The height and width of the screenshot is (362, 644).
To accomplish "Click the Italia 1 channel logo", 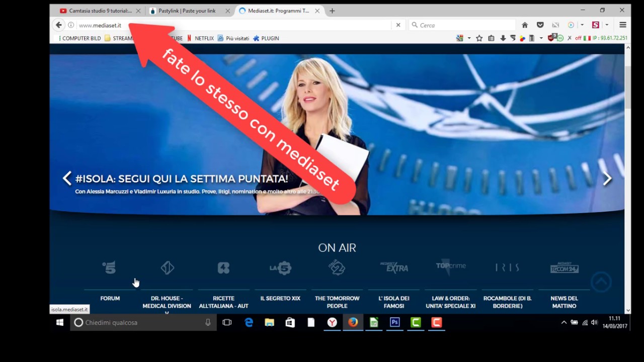I will tap(168, 267).
